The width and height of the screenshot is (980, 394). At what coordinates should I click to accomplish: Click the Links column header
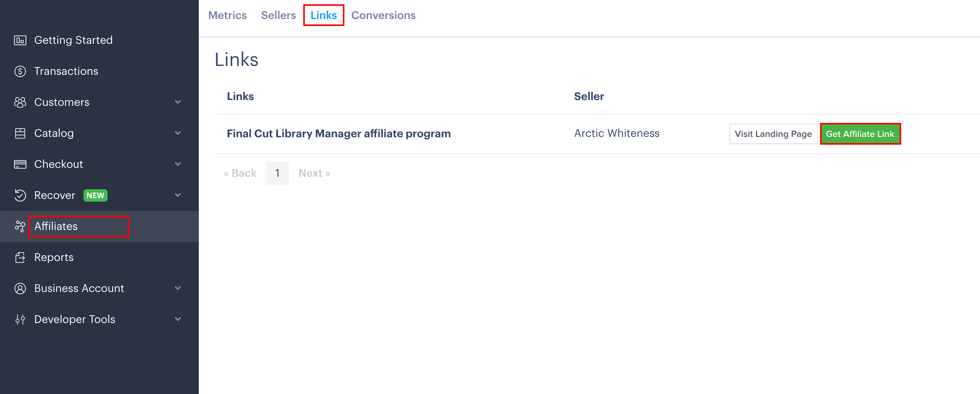(240, 97)
